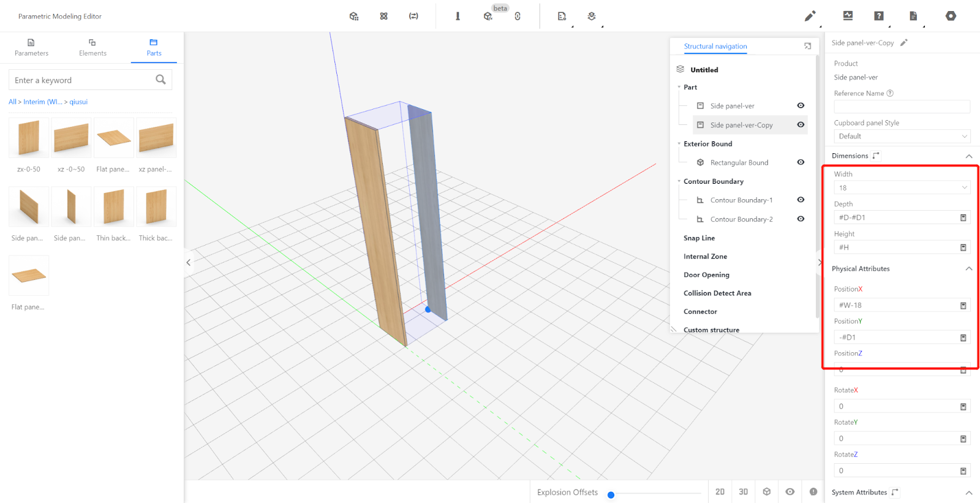Viewport: 980px width, 503px height.
Task: Select Side panel-ver-Copy in structure tree
Action: (x=741, y=125)
